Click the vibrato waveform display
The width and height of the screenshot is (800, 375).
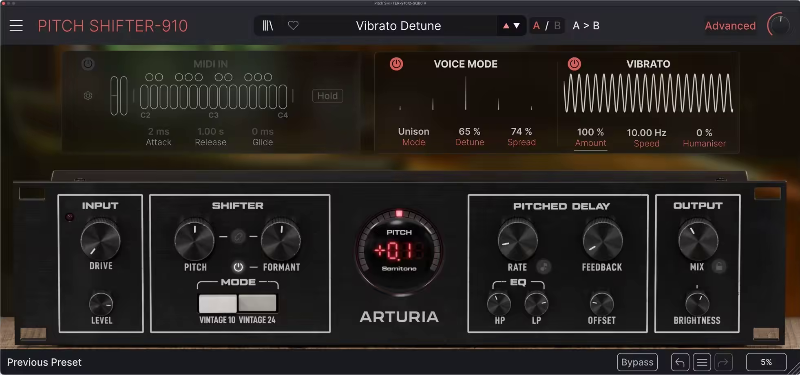(648, 93)
